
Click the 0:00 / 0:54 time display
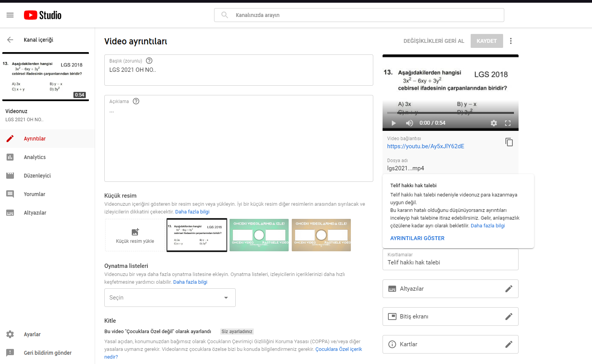point(432,123)
